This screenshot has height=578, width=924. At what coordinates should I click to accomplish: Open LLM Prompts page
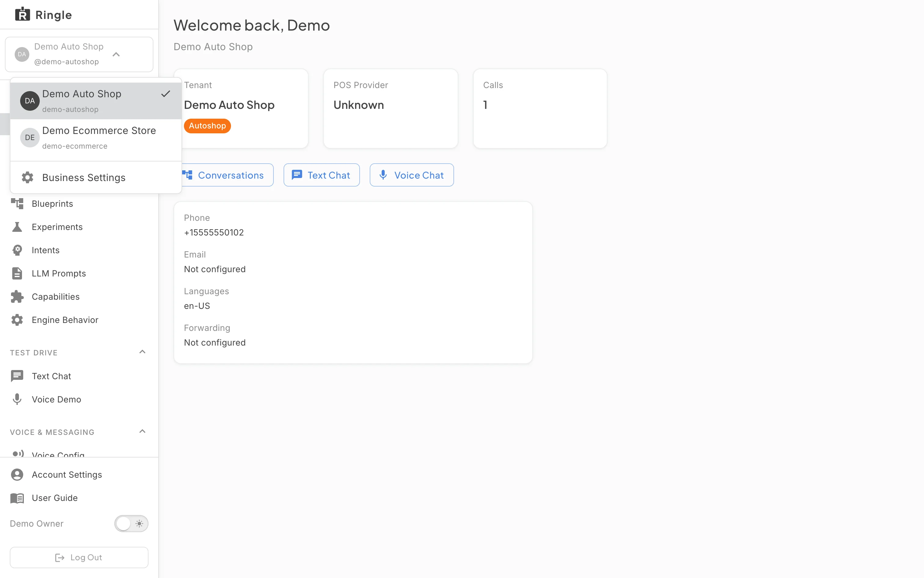coord(79,274)
